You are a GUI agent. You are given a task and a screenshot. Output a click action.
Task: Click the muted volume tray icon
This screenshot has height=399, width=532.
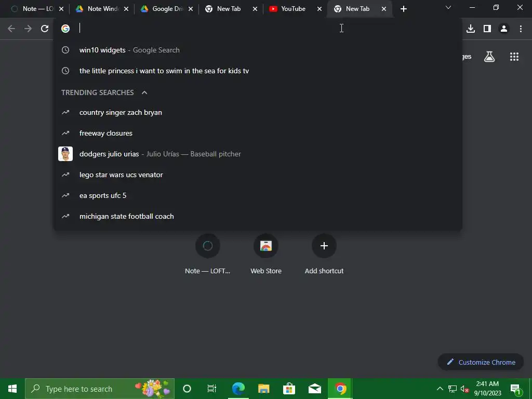464,389
